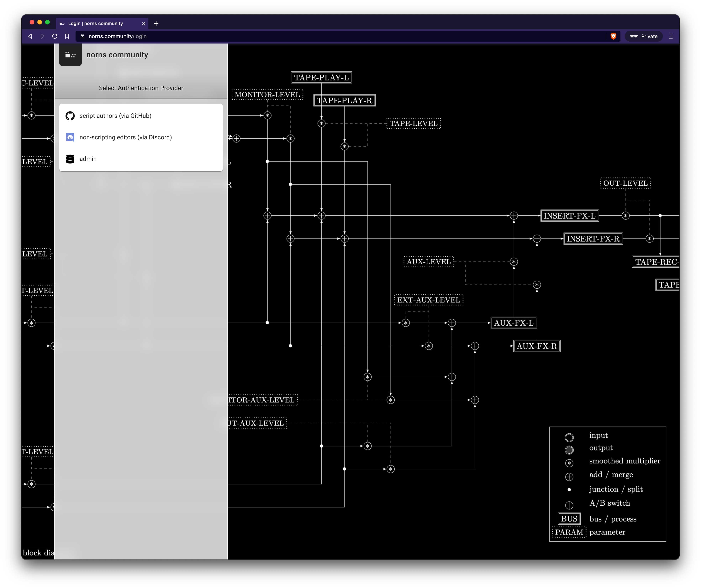Select the Login | norns community tab
Image resolution: width=701 pixels, height=588 pixels.
point(102,23)
